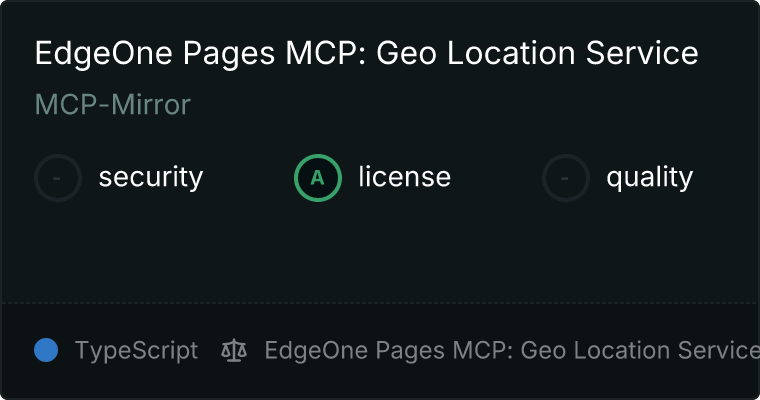Open the EdgeOne Pages MCP title link

366,53
